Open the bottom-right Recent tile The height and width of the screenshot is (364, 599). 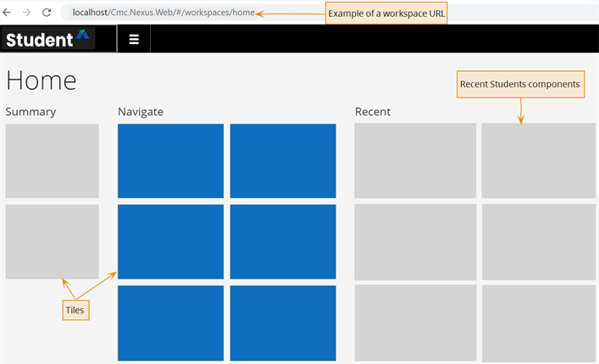(539, 323)
